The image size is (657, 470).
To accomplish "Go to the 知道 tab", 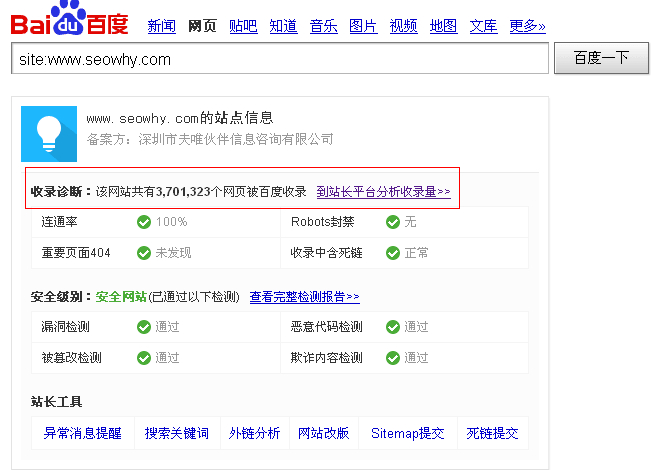I will pos(283,26).
